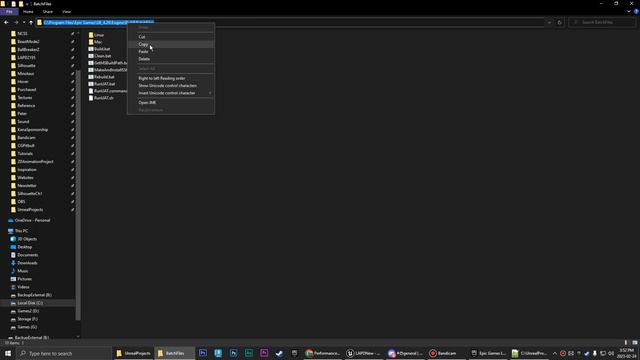Open the Linux folder
The image size is (640, 360).
click(x=96, y=35)
